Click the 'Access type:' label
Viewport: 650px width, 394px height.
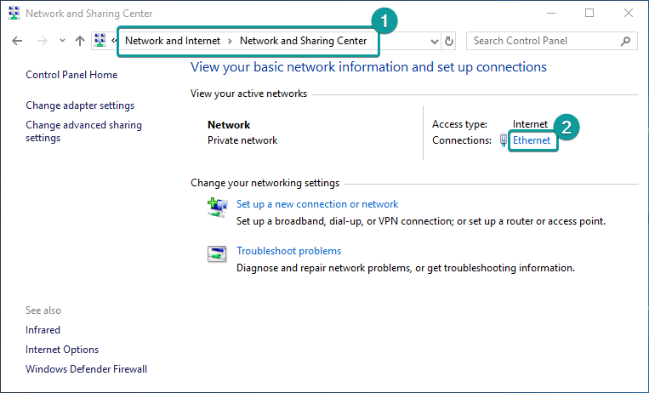460,124
